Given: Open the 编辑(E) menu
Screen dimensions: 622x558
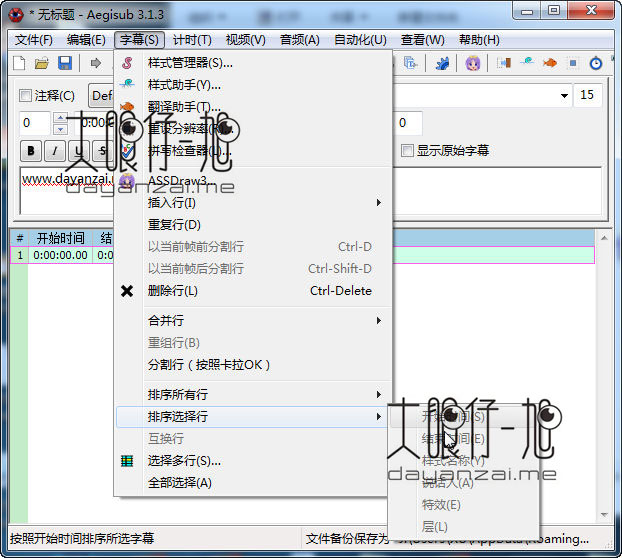Looking at the screenshot, I should point(86,40).
